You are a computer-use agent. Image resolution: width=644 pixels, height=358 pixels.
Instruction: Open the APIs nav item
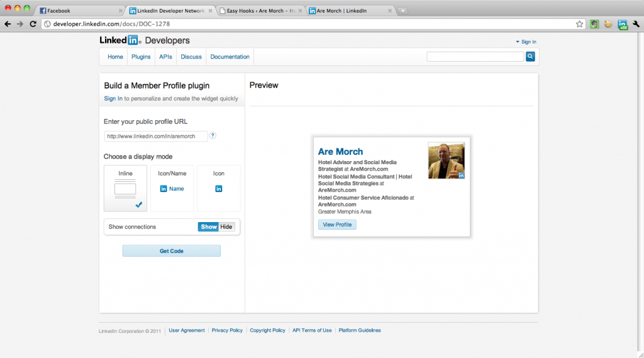(165, 57)
